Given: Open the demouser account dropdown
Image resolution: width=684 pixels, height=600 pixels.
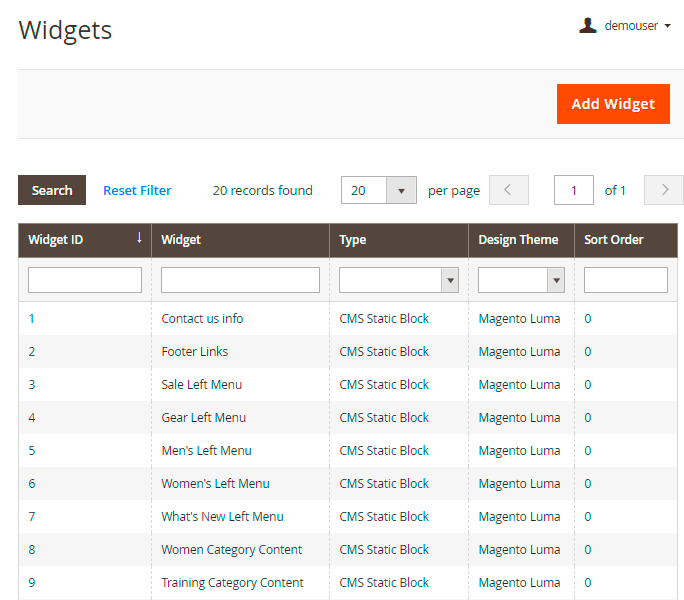Looking at the screenshot, I should pos(637,26).
